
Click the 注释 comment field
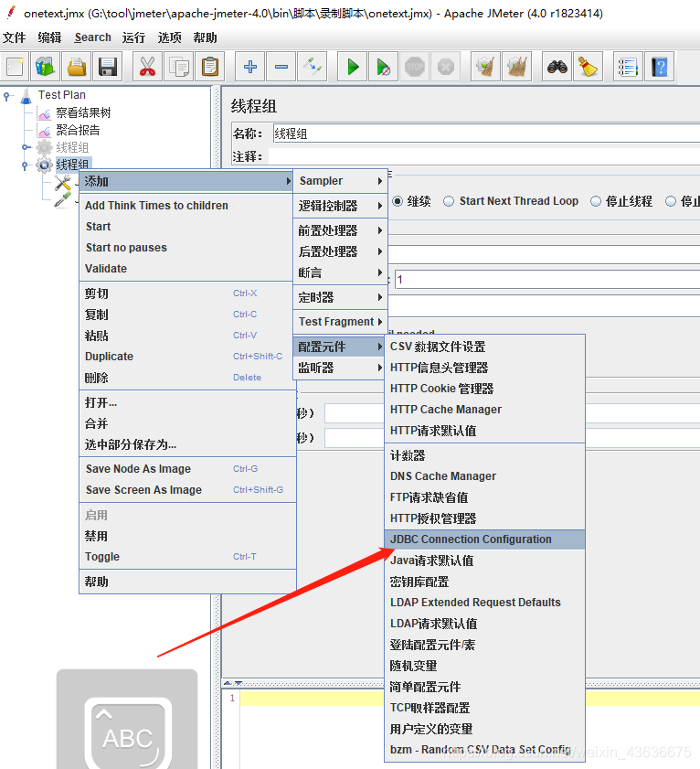[484, 156]
